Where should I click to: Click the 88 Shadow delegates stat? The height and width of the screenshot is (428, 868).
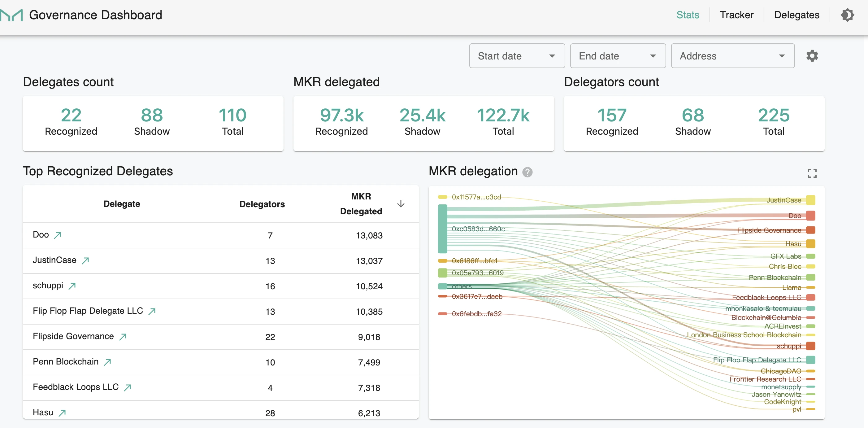[152, 121]
